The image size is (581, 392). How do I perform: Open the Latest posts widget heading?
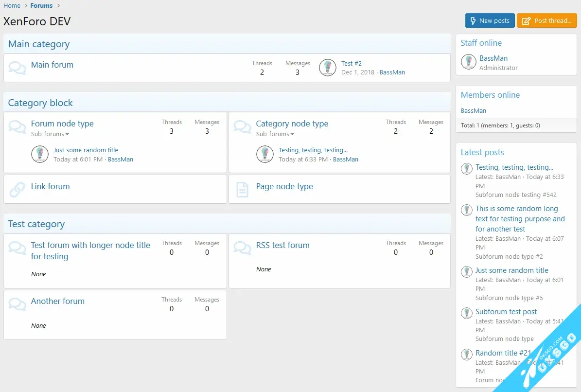(482, 153)
